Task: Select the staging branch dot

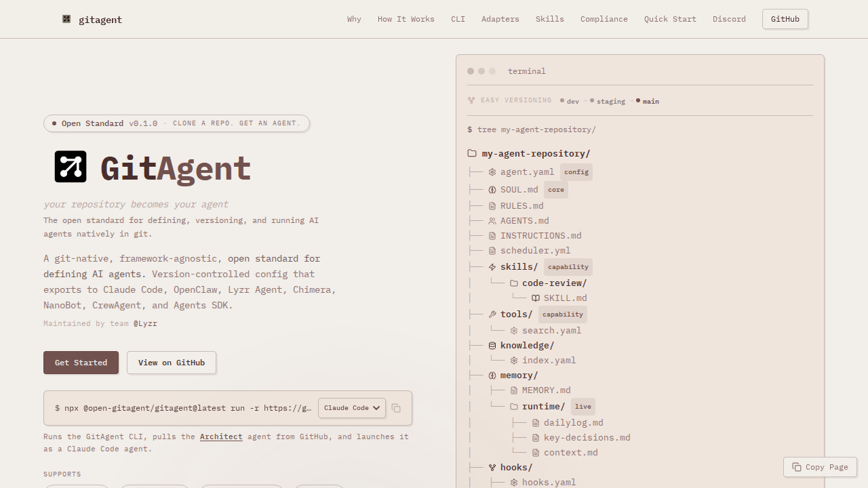Action: [591, 100]
